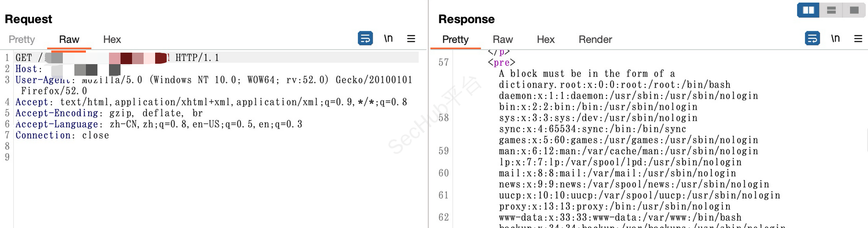Viewport: 868px width, 228px height.
Task: Toggle word wrap icon in Request panel
Action: 365,38
